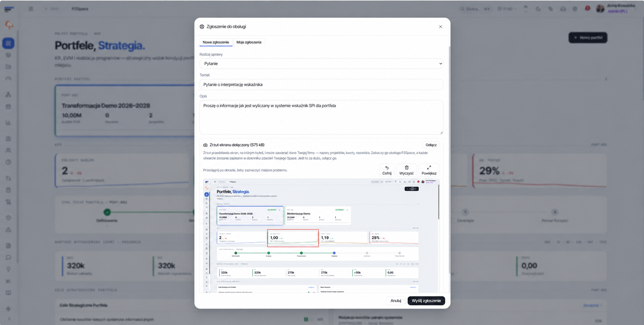Click into the Temat input field

(321, 85)
